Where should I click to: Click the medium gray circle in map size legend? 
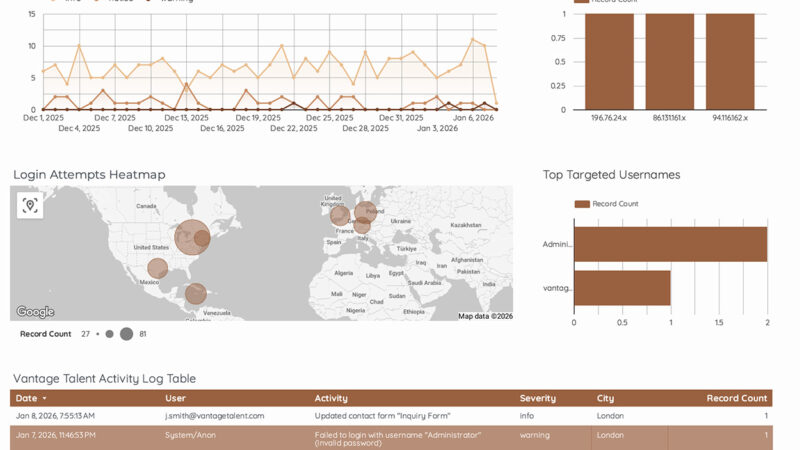click(x=109, y=334)
